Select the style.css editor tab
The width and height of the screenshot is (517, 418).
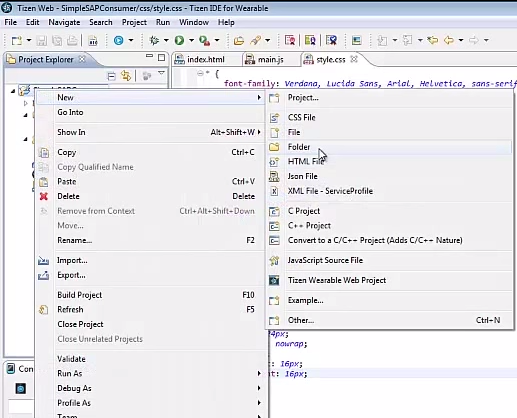coord(330,60)
